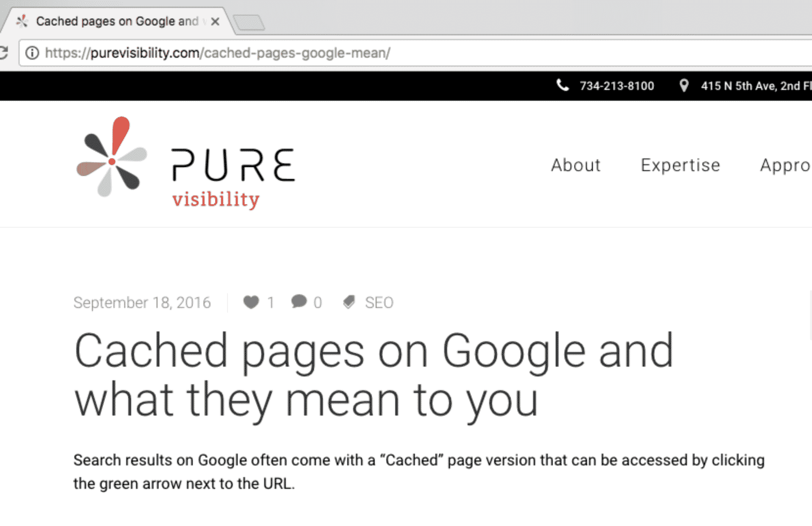The image size is (812, 526).
Task: Click phone number 734-213-8100
Action: [617, 86]
